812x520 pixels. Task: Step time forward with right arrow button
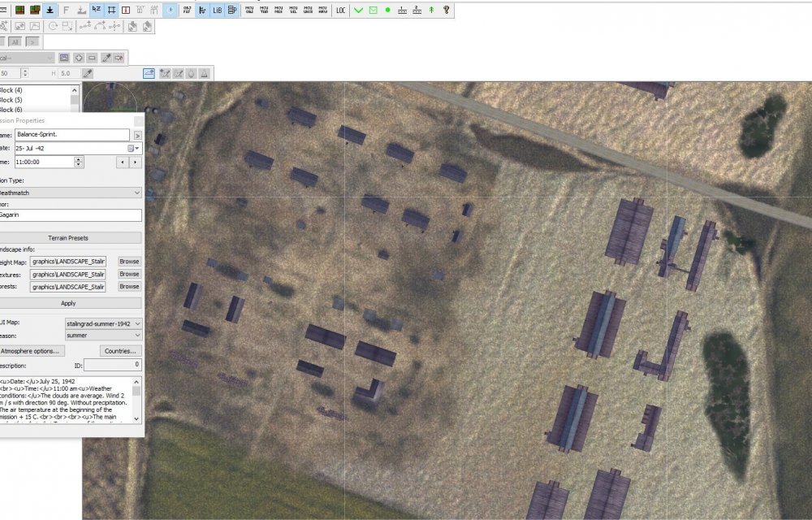(x=135, y=162)
